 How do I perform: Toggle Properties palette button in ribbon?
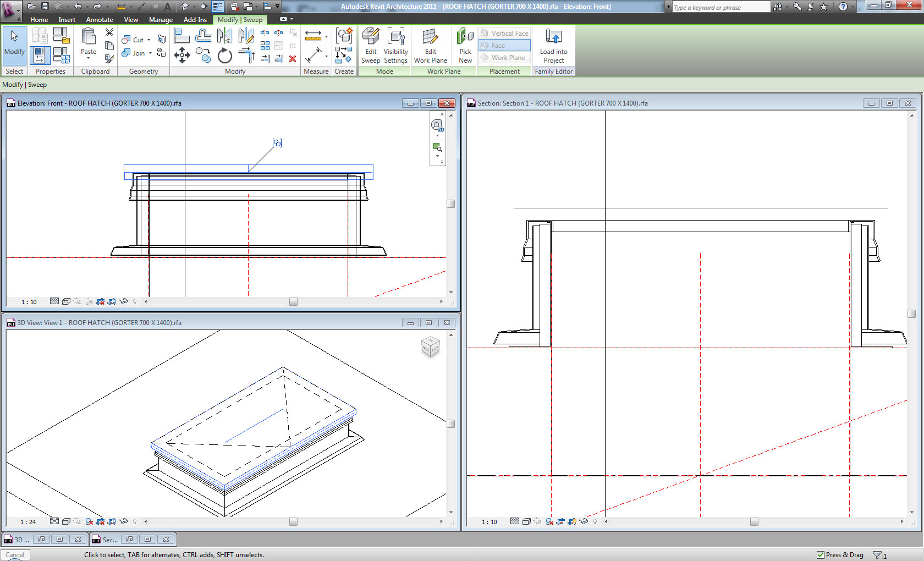pyautogui.click(x=40, y=55)
